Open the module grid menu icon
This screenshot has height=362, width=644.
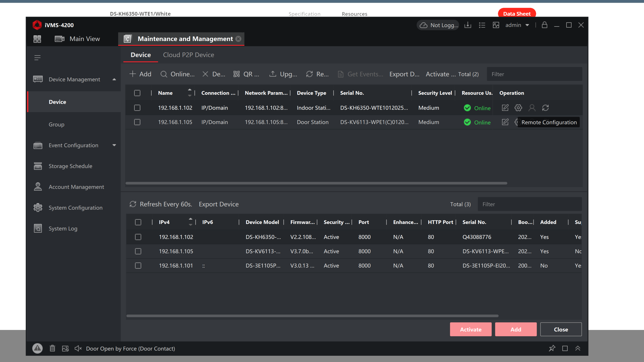tap(37, 39)
